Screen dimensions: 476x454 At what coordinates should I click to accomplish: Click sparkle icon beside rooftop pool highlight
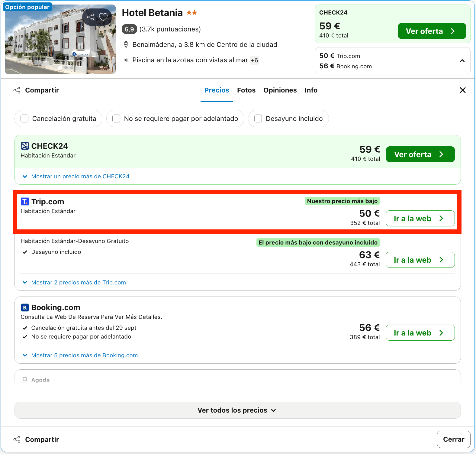tap(126, 60)
